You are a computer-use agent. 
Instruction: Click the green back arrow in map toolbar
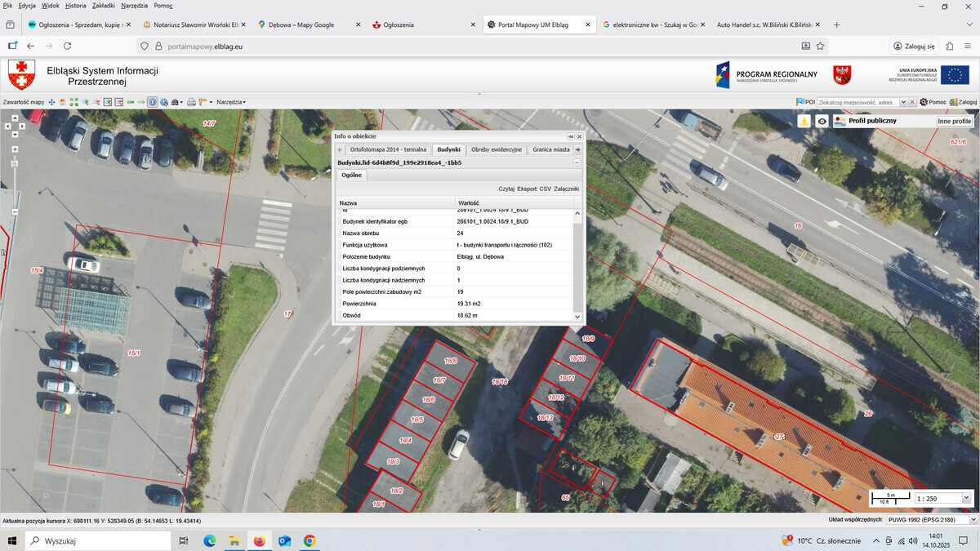click(130, 102)
